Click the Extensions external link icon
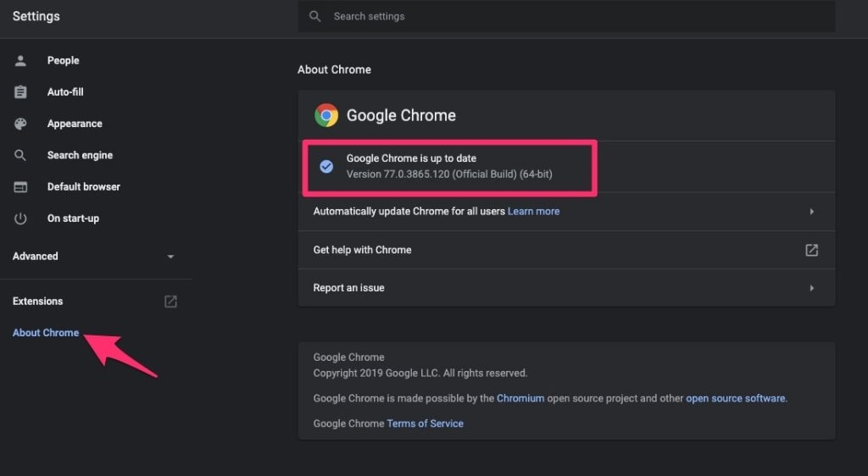 (x=170, y=302)
